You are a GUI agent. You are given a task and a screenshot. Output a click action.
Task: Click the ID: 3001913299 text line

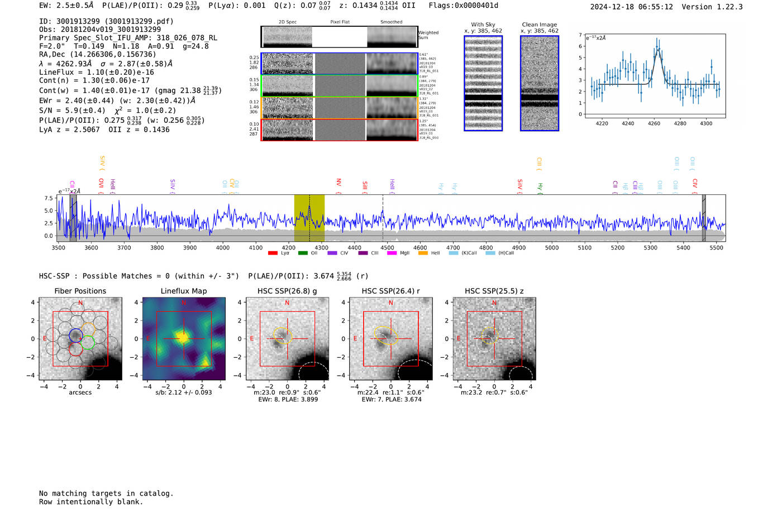click(x=106, y=21)
